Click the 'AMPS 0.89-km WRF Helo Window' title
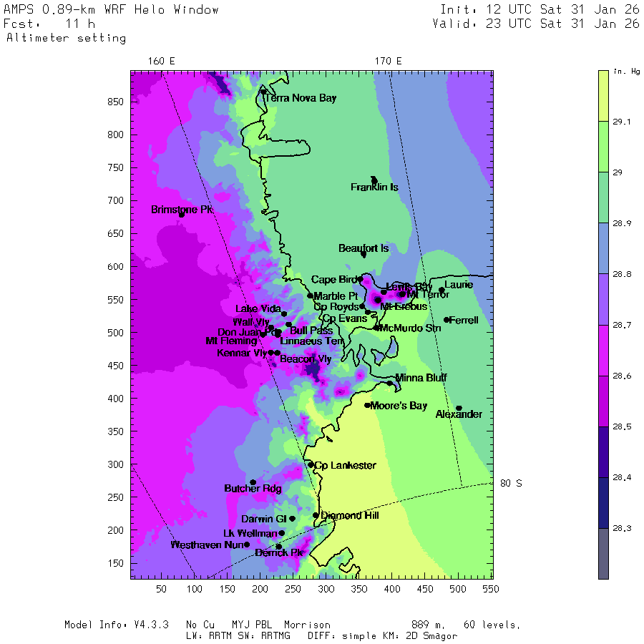This screenshot has height=644, width=644. pyautogui.click(x=111, y=9)
